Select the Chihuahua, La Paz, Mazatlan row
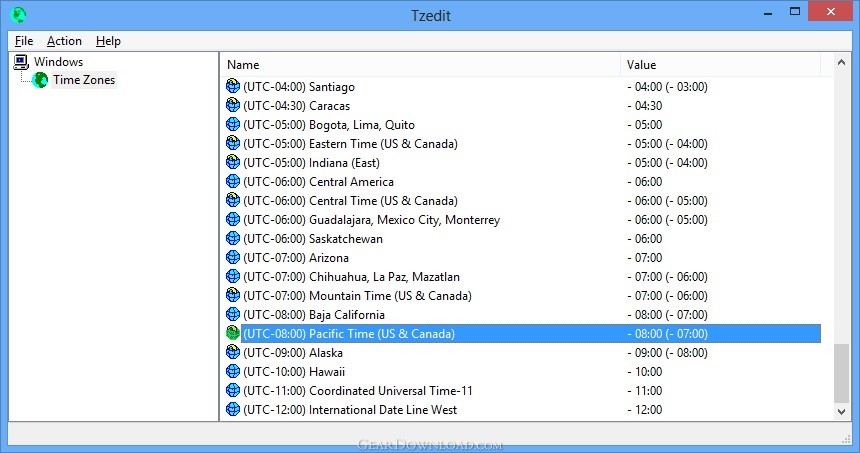 pos(523,277)
